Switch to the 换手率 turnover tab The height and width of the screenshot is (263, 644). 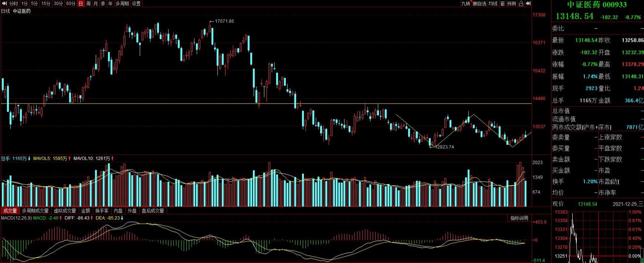coord(102,210)
